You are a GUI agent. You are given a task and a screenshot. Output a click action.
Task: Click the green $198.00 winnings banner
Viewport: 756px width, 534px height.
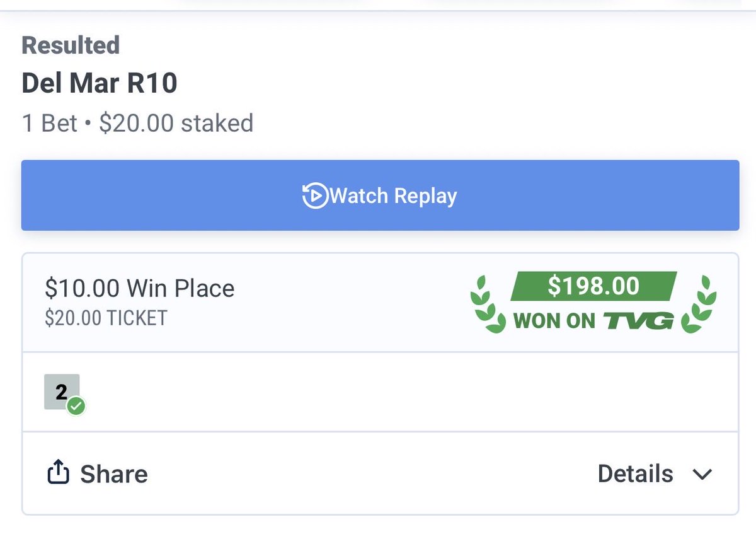tap(593, 286)
